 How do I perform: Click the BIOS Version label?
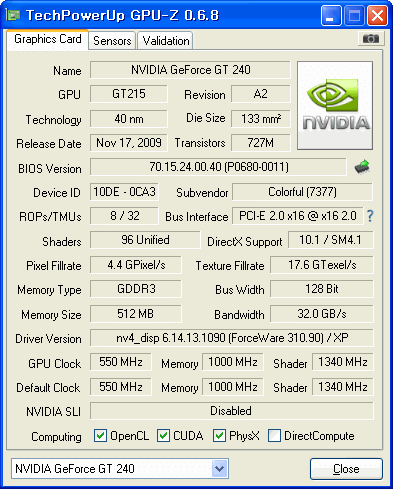click(50, 169)
